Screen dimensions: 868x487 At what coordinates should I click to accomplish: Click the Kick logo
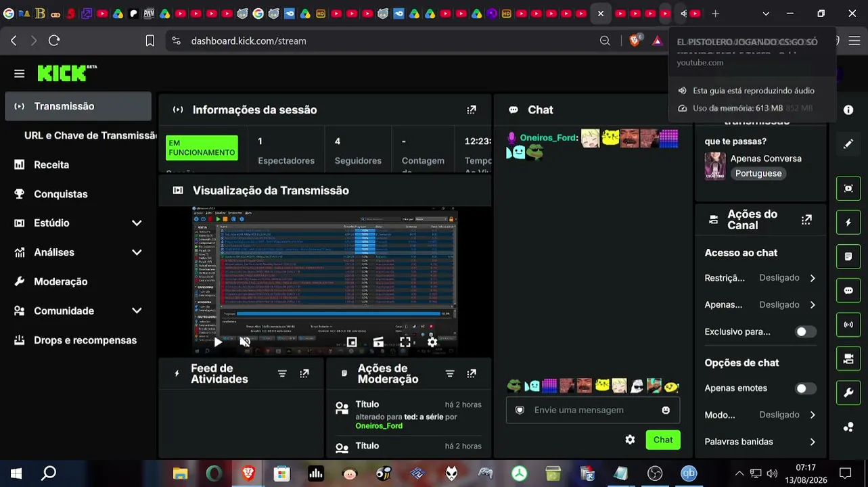(x=67, y=73)
